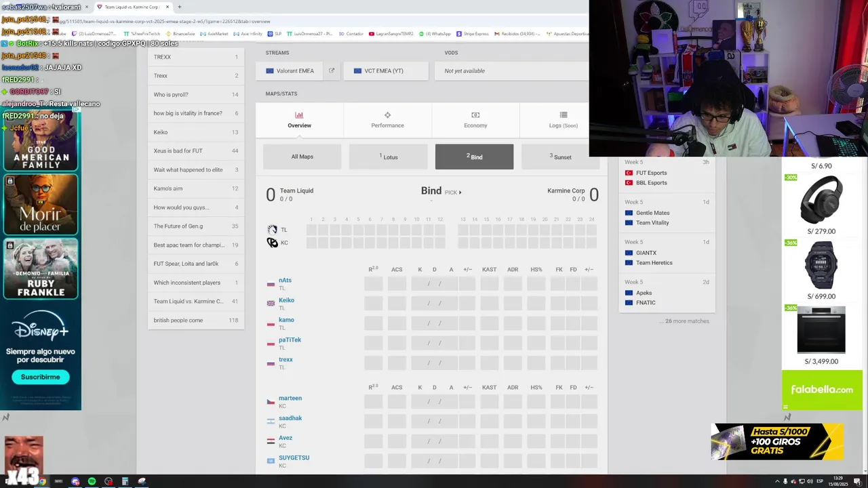The height and width of the screenshot is (488, 868).
Task: Click the Team Liquid logo in rounds row
Action: point(272,230)
